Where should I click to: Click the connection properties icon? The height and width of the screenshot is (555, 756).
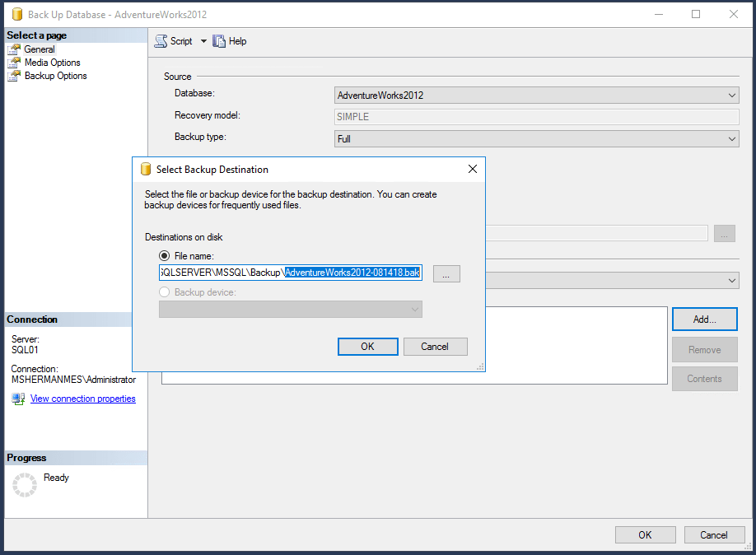(18, 399)
